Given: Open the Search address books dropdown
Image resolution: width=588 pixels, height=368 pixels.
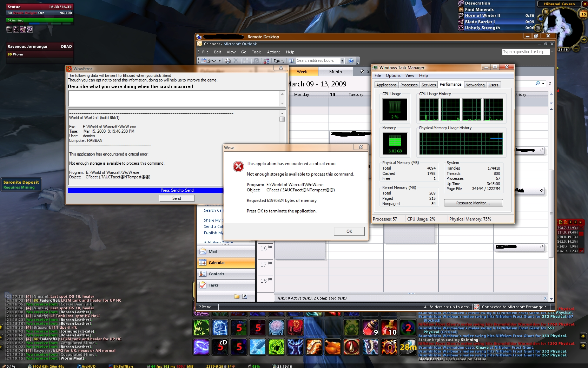Looking at the screenshot, I should pos(342,61).
